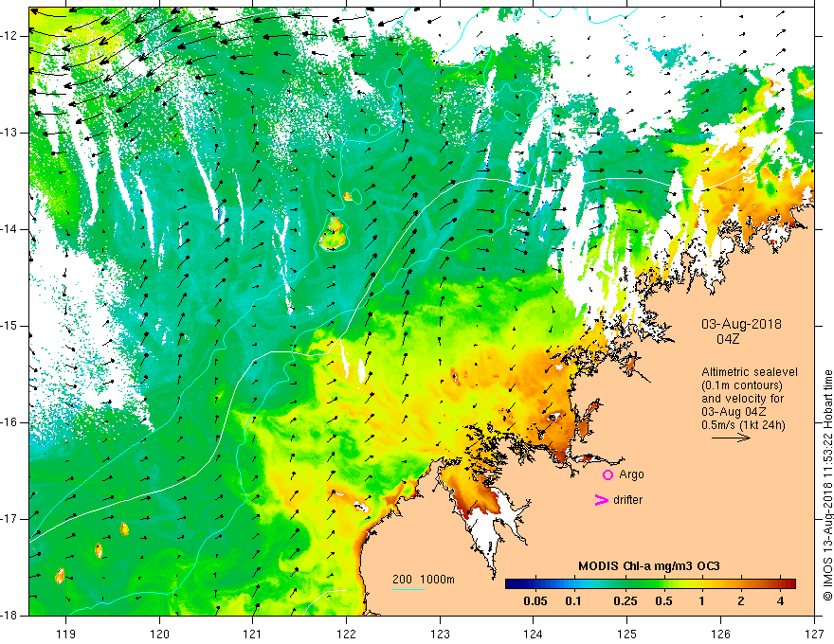
Task: Click the "03-Aug-2018" date label
Action: (x=741, y=324)
